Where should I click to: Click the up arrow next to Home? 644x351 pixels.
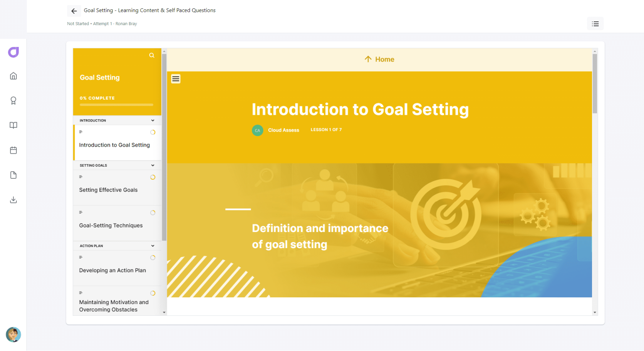[x=368, y=59]
